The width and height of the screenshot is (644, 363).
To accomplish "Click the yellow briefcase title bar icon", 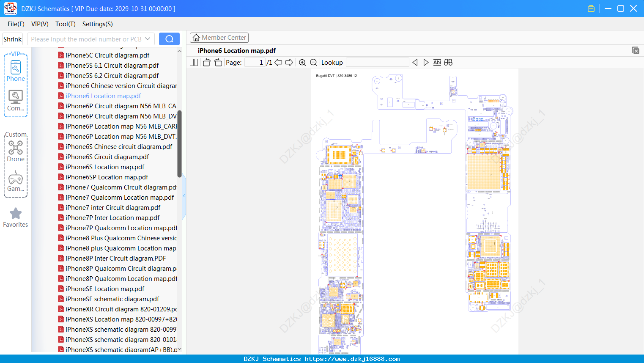I will pos(591,8).
